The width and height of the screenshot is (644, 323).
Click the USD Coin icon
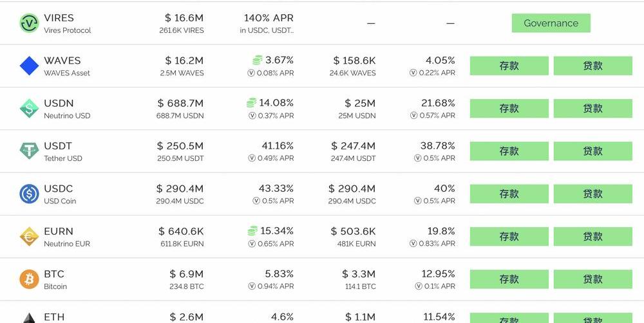29,194
